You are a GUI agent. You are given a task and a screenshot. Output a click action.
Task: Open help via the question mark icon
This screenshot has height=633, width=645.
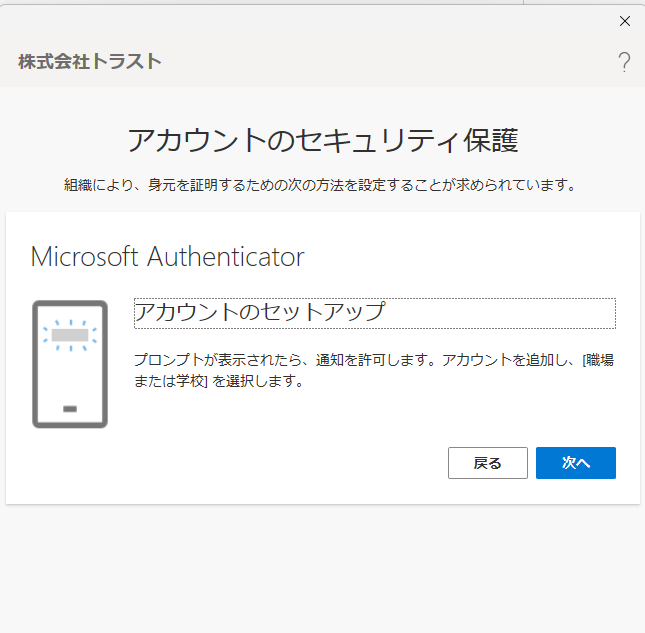pyautogui.click(x=624, y=62)
